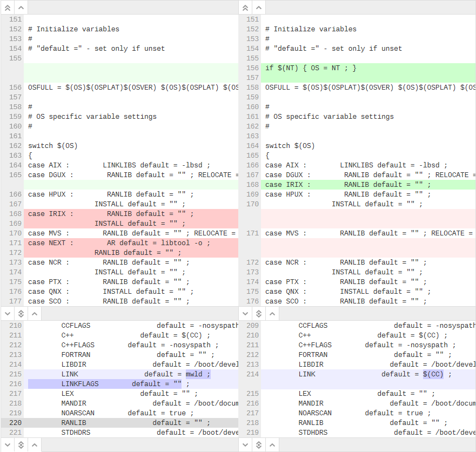Expand all hidden lines above the left pane
The width and height of the screenshot is (476, 452).
tap(8, 7)
